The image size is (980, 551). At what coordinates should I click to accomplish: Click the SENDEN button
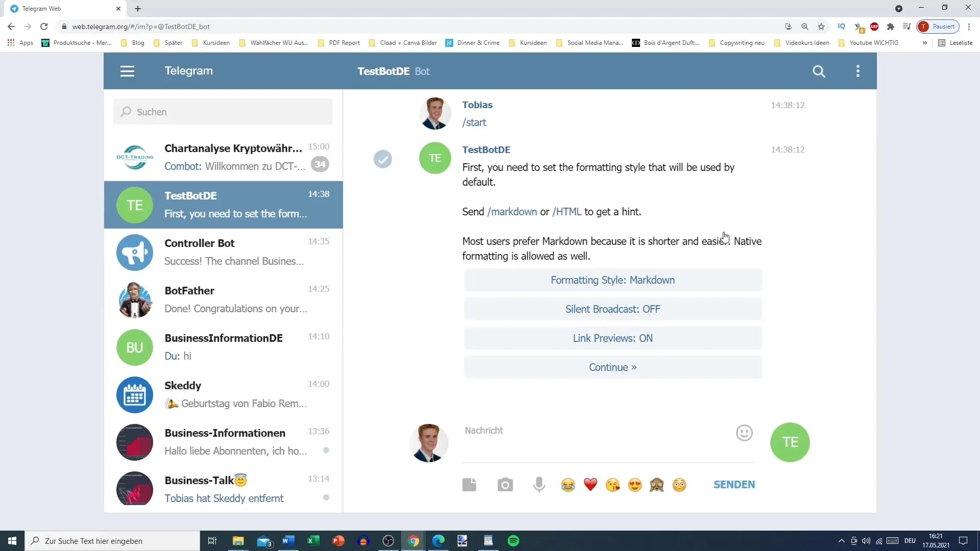click(x=734, y=485)
